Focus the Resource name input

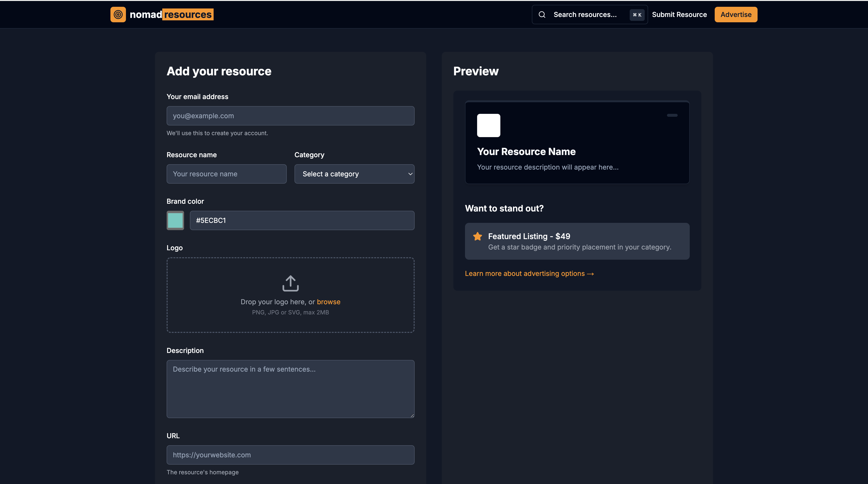tap(226, 174)
